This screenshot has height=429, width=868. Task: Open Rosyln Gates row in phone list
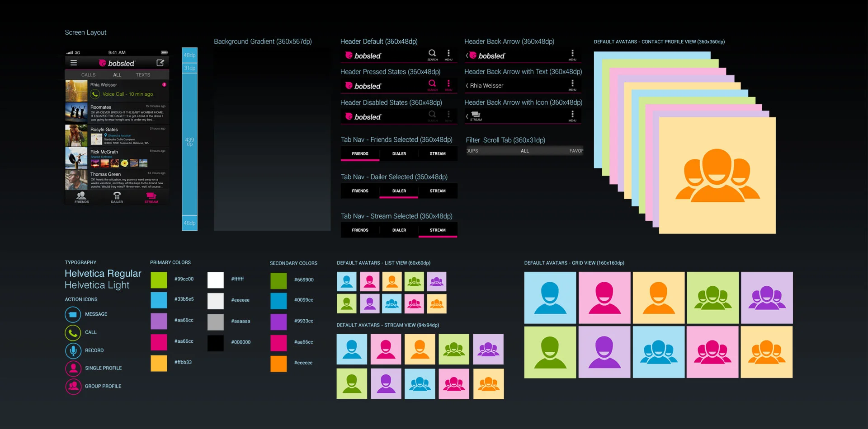click(117, 135)
